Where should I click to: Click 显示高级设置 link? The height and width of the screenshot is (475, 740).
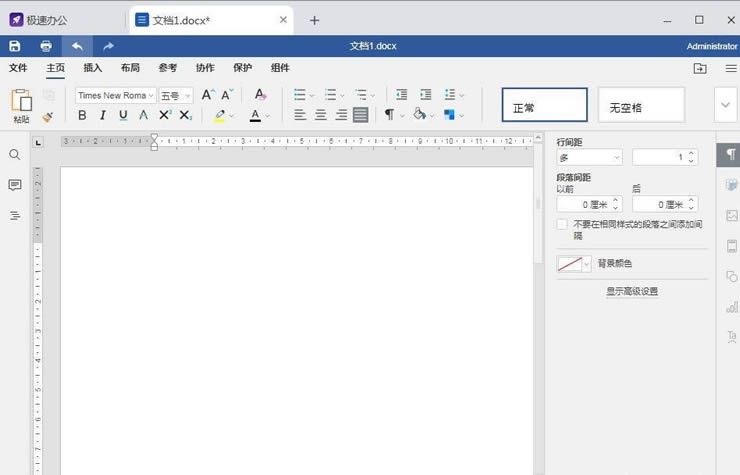[632, 291]
